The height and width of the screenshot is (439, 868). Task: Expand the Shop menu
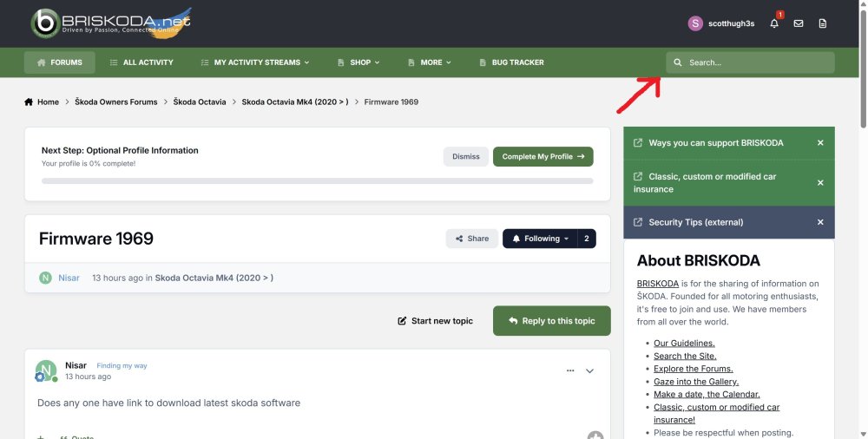point(358,62)
